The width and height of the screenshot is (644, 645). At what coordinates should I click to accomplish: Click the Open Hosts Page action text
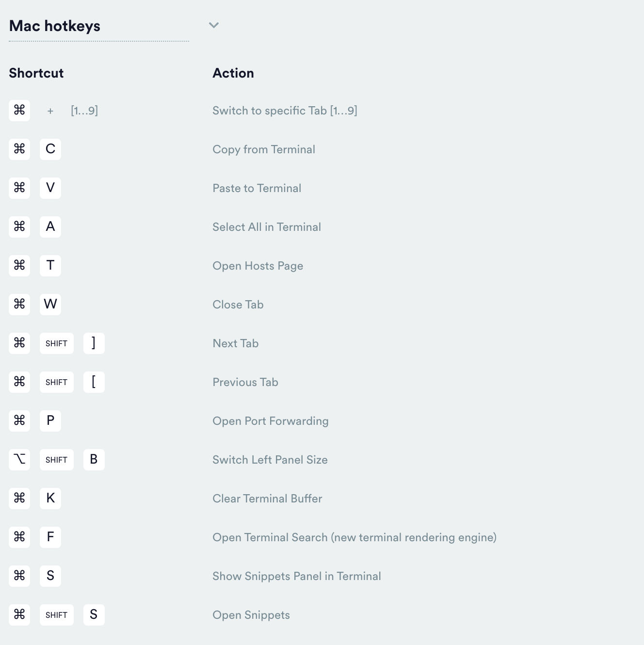click(258, 266)
